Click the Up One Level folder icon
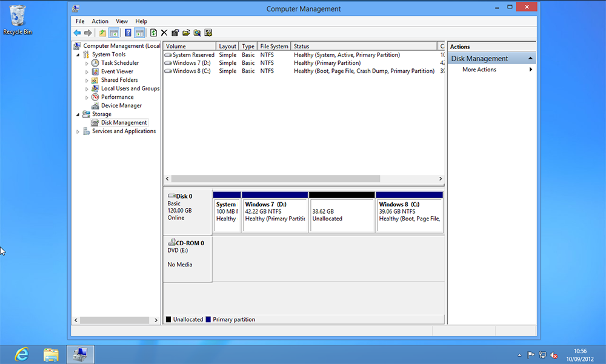606x364 pixels. [102, 33]
